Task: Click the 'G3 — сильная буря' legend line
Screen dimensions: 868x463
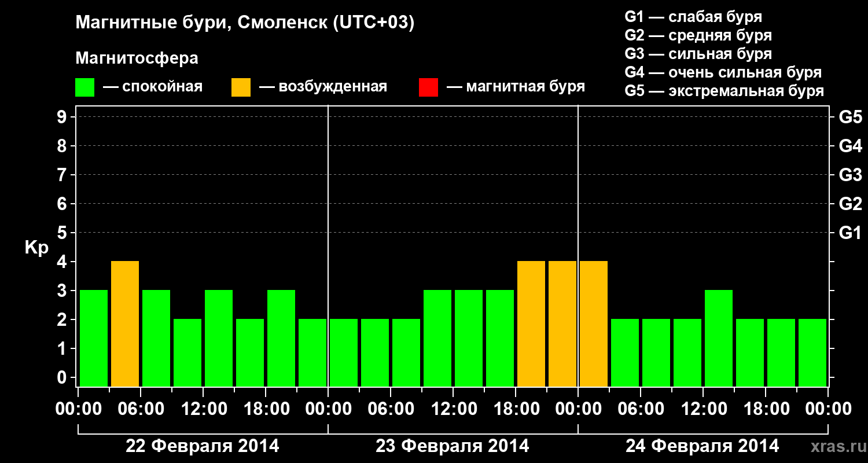Action: 698,54
